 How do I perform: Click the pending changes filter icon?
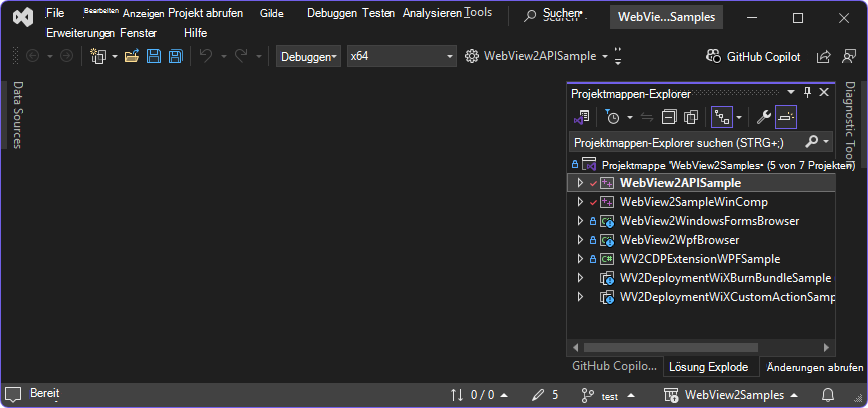(612, 117)
